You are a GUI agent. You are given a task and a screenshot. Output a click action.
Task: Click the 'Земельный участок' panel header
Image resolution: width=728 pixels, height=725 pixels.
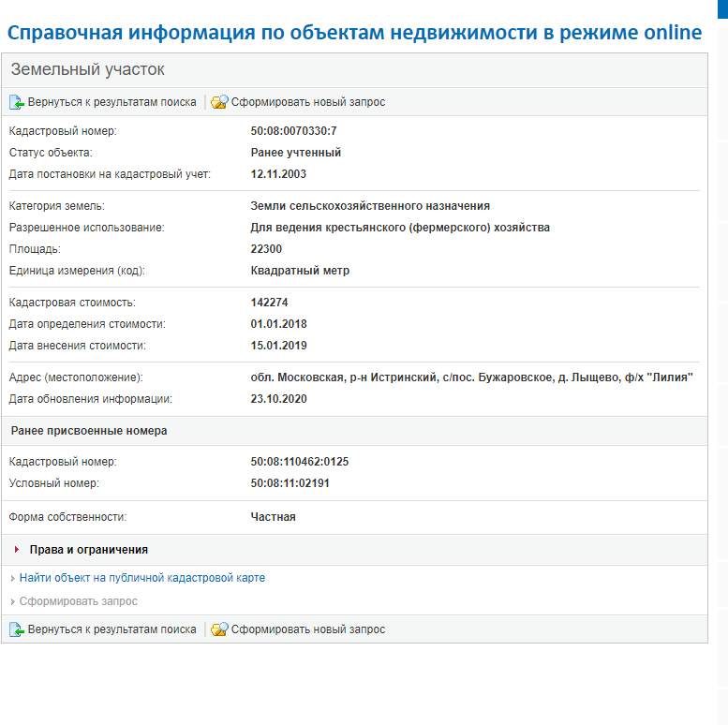pyautogui.click(x=87, y=70)
